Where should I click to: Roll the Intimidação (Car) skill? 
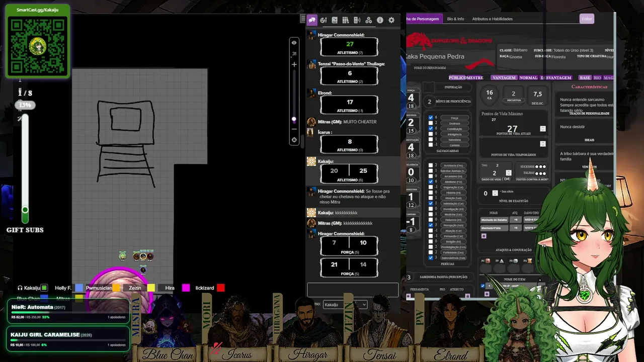tap(454, 204)
